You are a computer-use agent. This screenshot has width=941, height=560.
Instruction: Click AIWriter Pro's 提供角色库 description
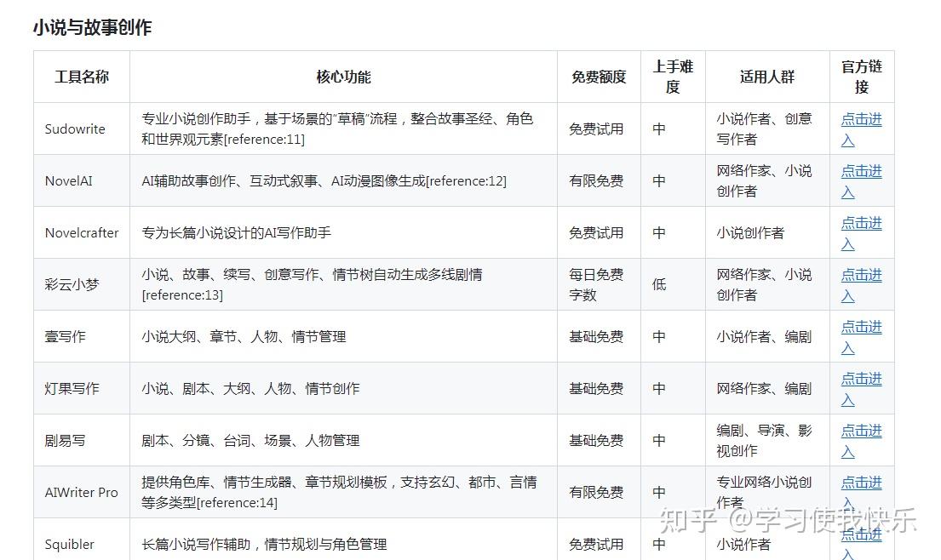click(x=339, y=492)
